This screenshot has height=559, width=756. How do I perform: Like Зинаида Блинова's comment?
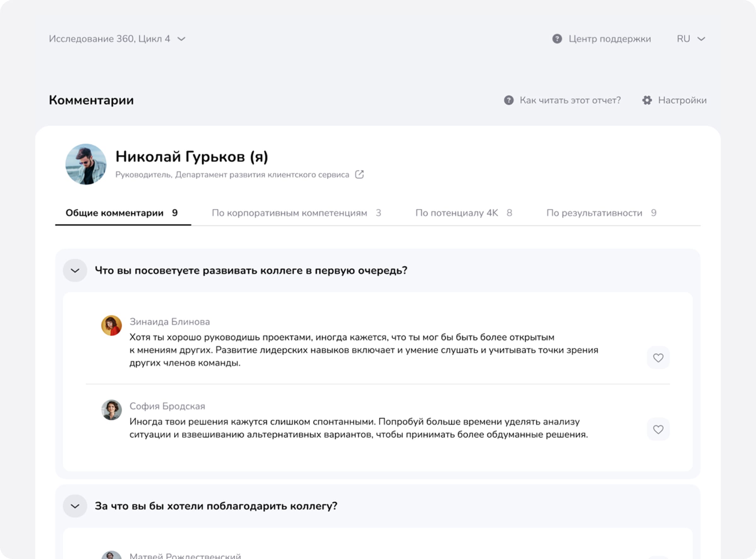[x=658, y=358]
